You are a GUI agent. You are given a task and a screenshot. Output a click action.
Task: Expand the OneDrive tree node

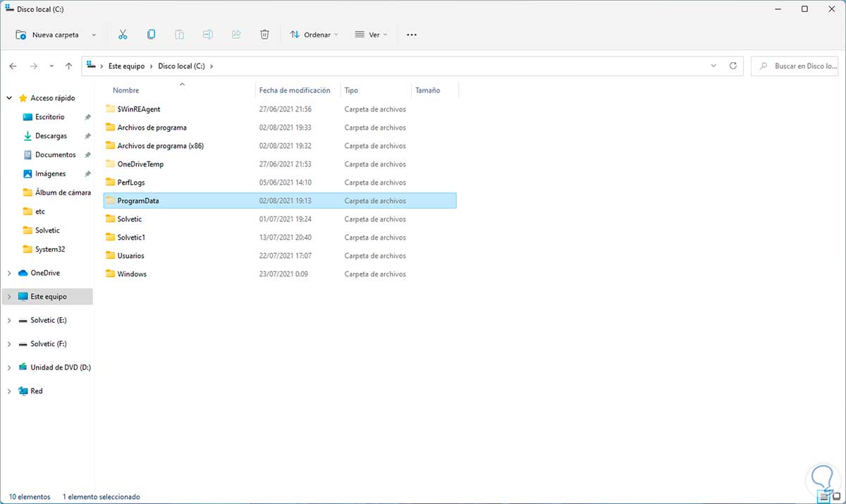coord(9,273)
